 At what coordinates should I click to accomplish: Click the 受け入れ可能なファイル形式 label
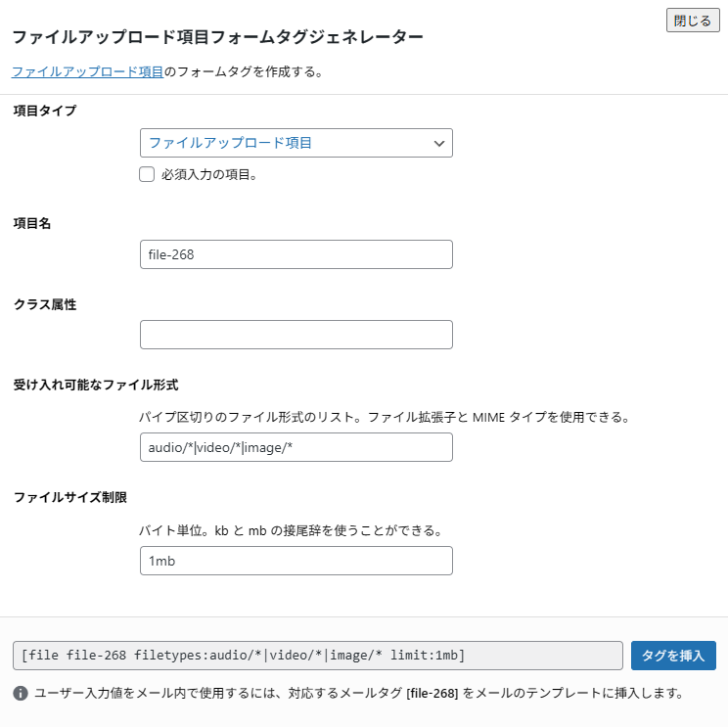96,385
